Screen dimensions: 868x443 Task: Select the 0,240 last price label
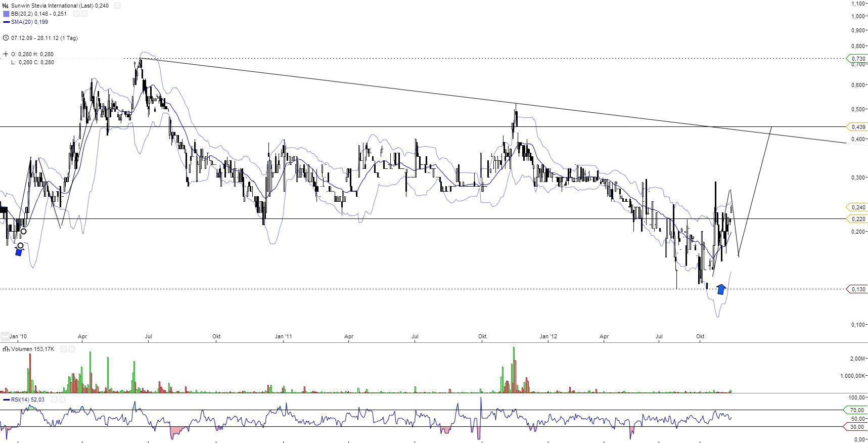[x=857, y=207]
